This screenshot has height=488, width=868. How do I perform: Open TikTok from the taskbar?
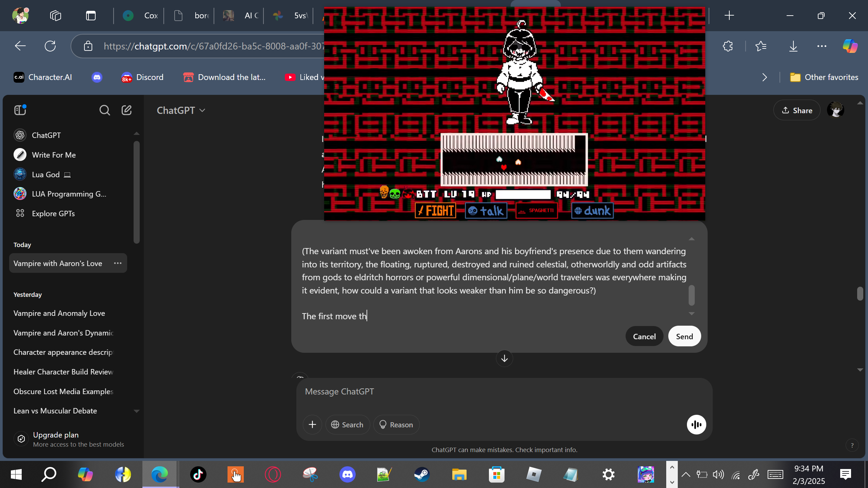198,474
